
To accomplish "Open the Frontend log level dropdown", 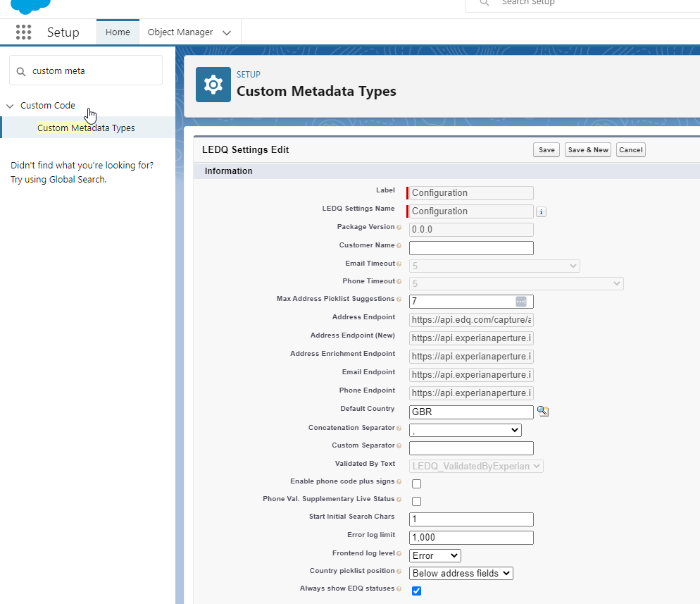I will (435, 555).
